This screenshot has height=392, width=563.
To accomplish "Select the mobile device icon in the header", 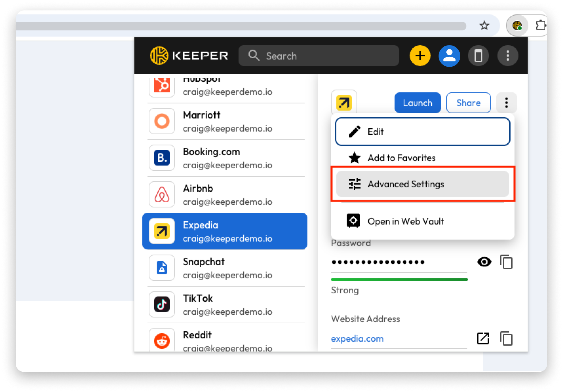I will [478, 56].
